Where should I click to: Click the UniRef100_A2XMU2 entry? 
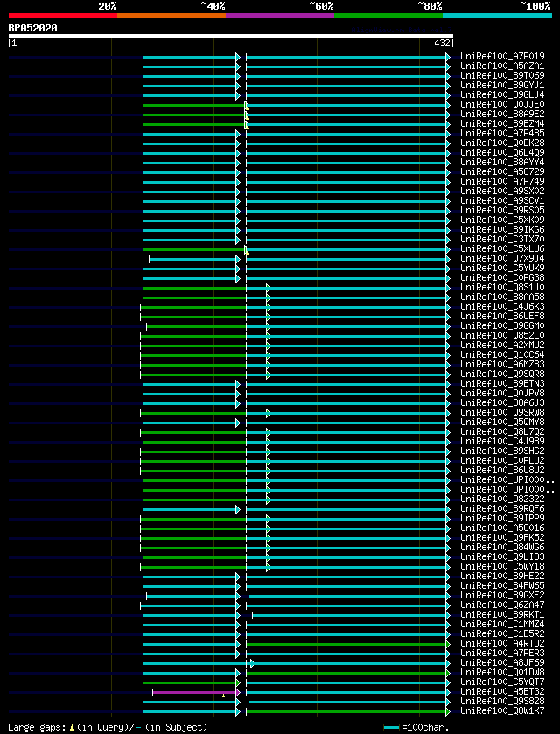pos(502,345)
